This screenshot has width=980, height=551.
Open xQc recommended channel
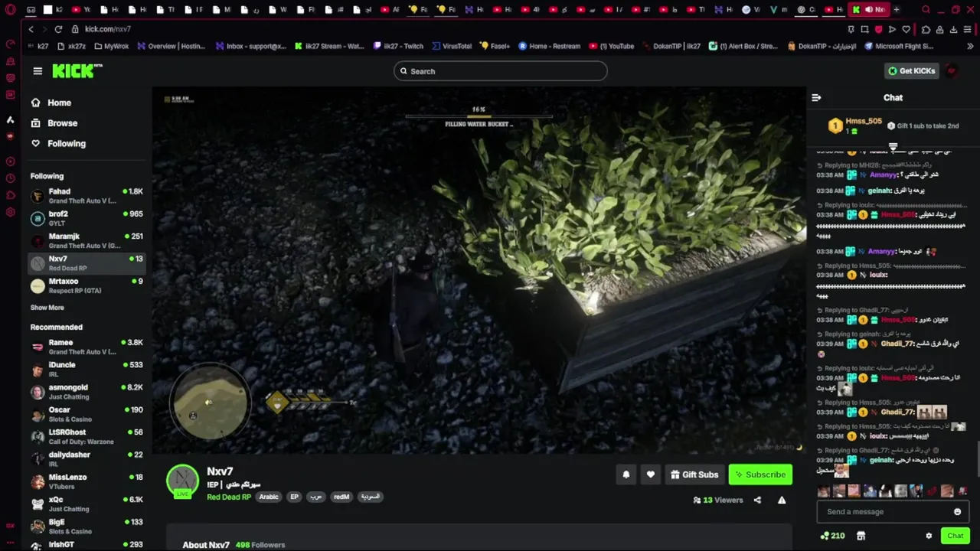[x=86, y=504]
